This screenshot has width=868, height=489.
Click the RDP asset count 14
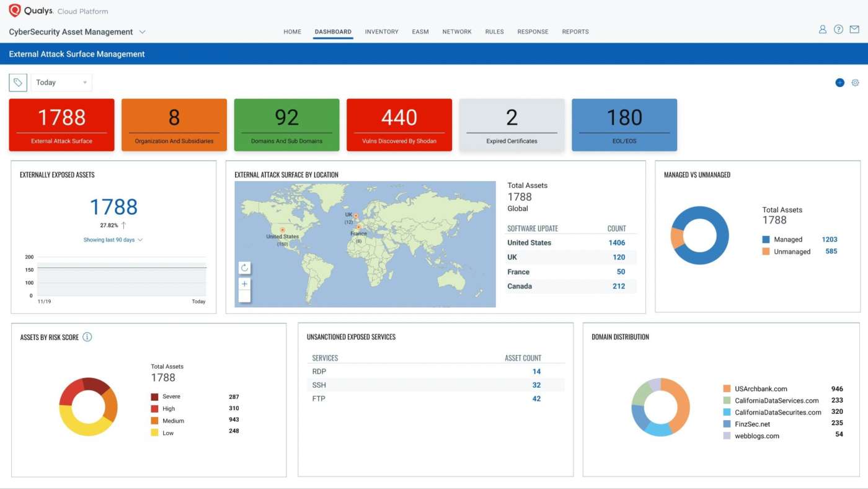click(x=536, y=371)
